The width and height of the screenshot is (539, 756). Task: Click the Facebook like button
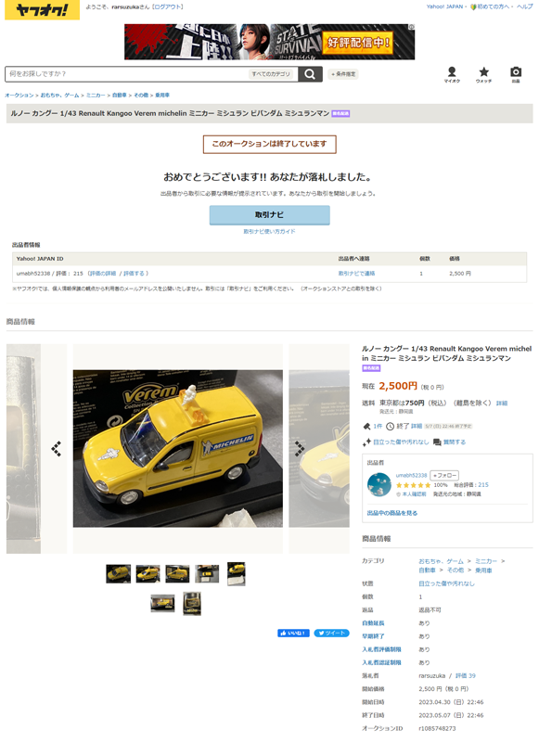[293, 633]
